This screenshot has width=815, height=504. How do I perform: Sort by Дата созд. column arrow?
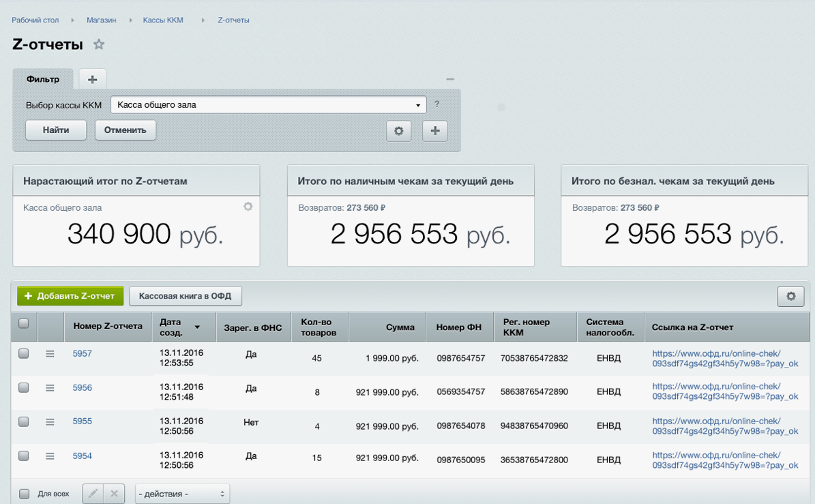[197, 328]
